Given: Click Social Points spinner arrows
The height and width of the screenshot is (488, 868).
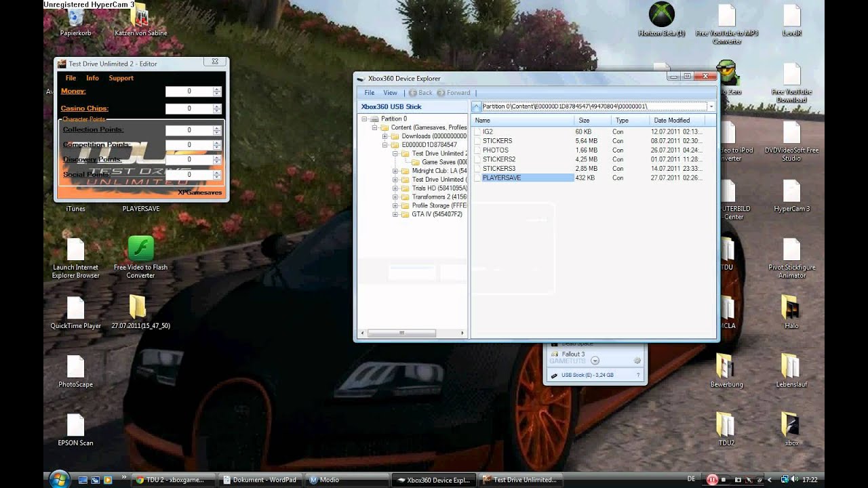Looking at the screenshot, I should pyautogui.click(x=217, y=175).
